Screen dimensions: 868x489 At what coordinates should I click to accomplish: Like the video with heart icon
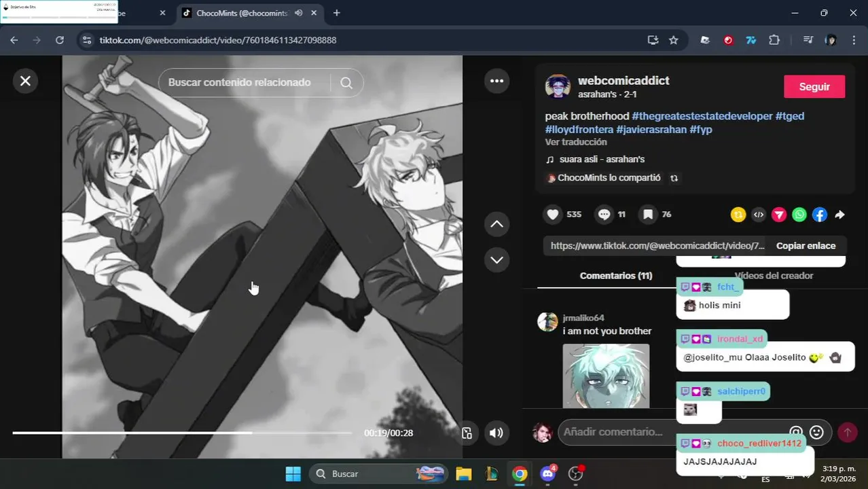pyautogui.click(x=553, y=215)
